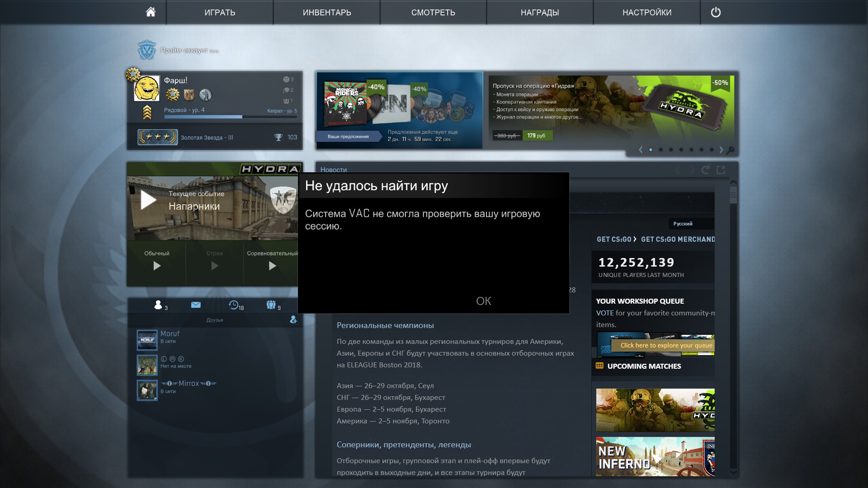Image resolution: width=868 pixels, height=488 pixels.
Task: Open news in external browser icon
Action: click(x=721, y=170)
